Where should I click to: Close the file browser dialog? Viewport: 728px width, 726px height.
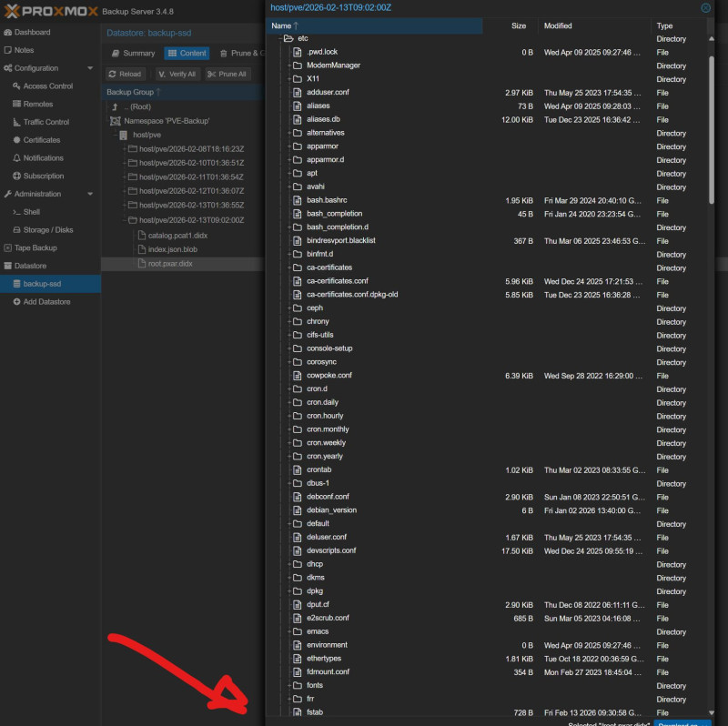[x=705, y=8]
